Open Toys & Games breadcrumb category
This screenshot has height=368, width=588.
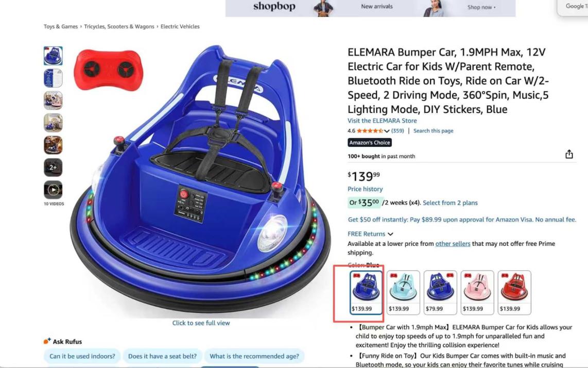tap(61, 27)
